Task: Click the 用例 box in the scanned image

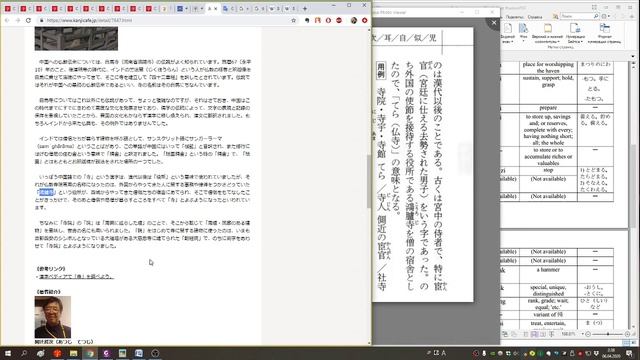Action: [x=381, y=71]
